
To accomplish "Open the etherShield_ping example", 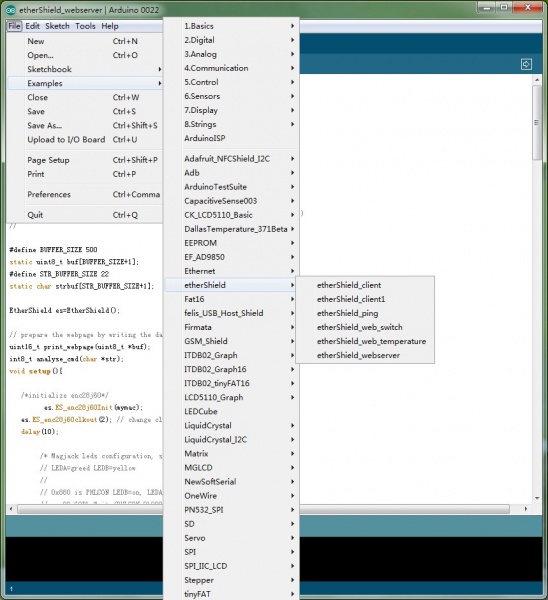I will [365, 313].
